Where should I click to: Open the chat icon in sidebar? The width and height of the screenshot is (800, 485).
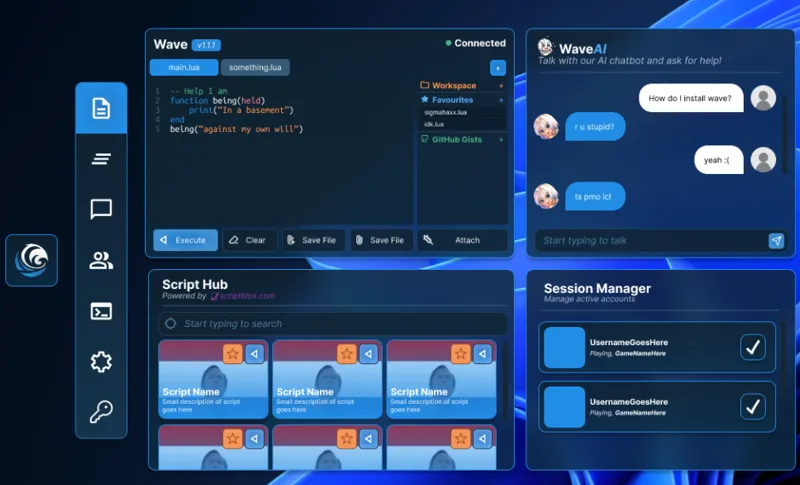point(101,209)
